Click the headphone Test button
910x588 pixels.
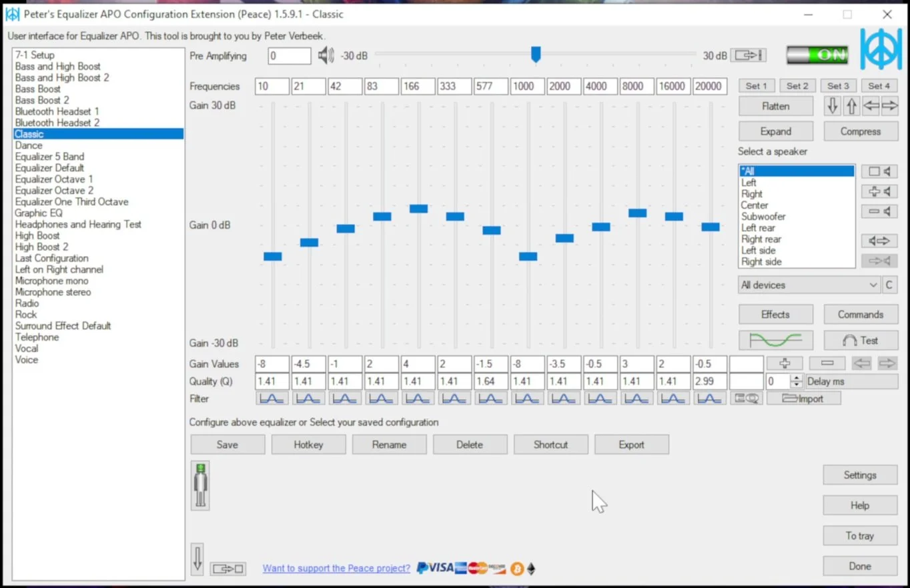point(861,341)
